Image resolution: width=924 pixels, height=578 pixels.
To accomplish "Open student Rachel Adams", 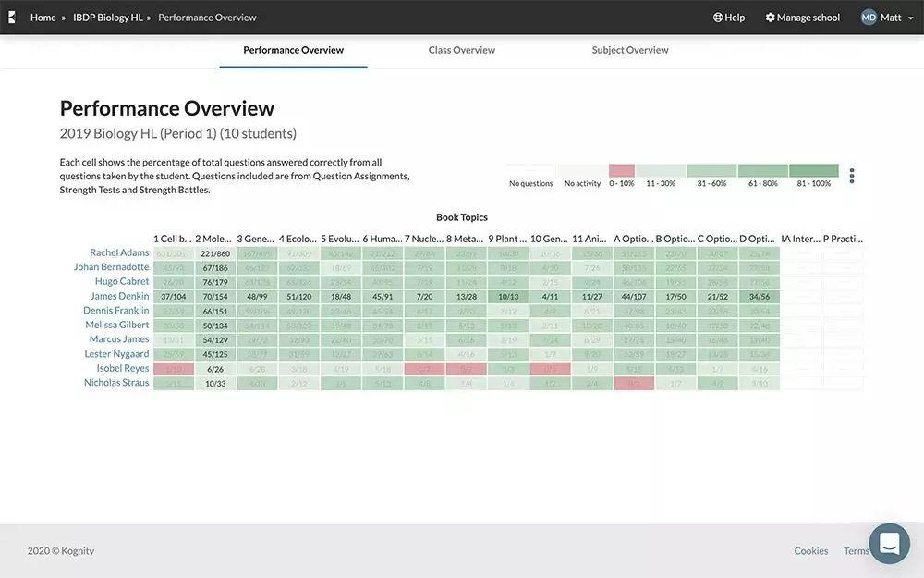I will pos(119,252).
